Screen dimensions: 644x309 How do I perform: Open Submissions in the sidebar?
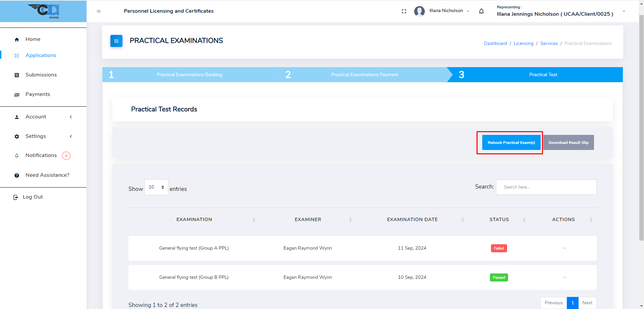(41, 75)
